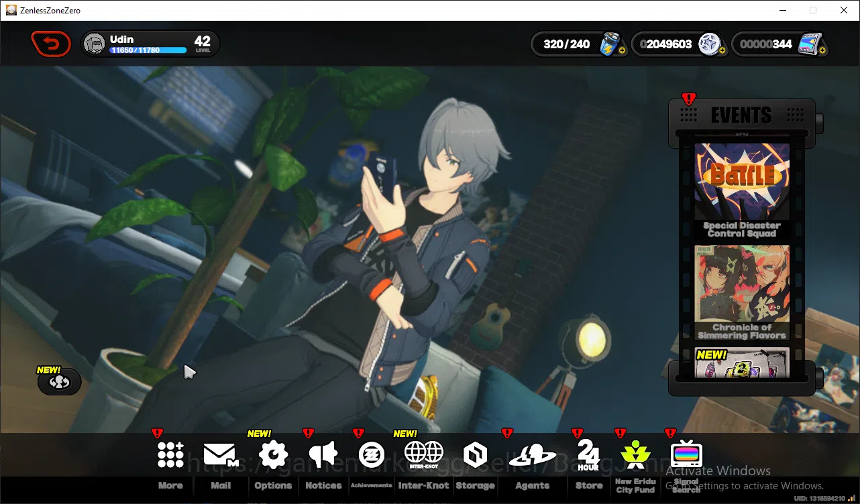Image resolution: width=860 pixels, height=504 pixels.
Task: Add Dennies currency with plus icon
Action: click(722, 50)
